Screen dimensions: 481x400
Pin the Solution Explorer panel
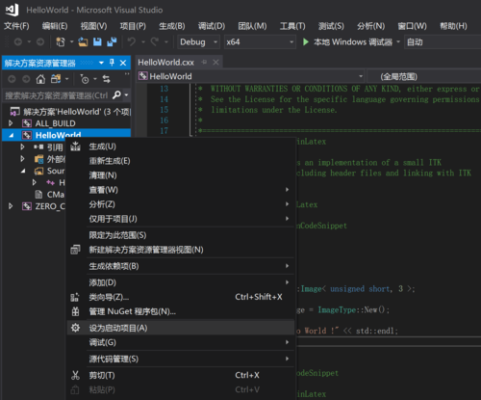[112, 63]
